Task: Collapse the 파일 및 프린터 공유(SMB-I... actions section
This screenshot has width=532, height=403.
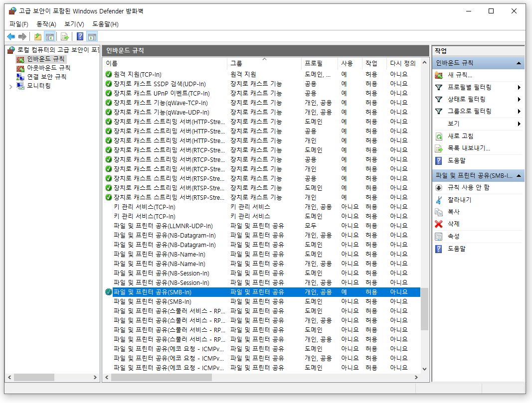Action: (x=519, y=175)
